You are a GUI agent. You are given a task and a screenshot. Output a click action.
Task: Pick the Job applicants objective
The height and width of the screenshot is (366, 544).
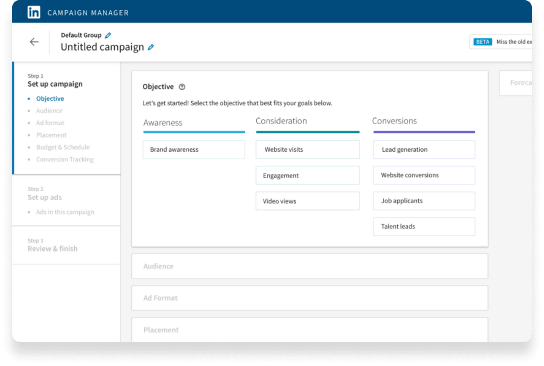tap(424, 201)
